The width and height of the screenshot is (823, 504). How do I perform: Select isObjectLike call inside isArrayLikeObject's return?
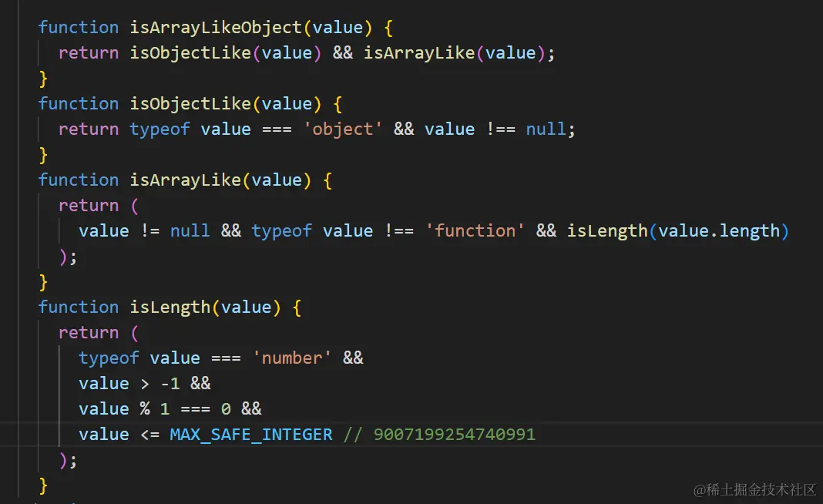(190, 53)
